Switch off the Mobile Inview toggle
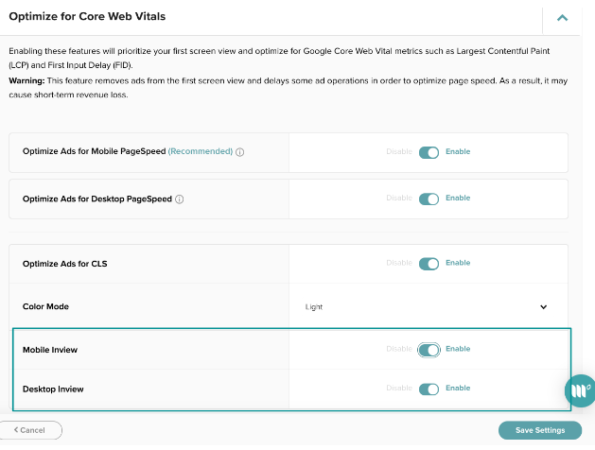This screenshot has height=450, width=595. (429, 350)
